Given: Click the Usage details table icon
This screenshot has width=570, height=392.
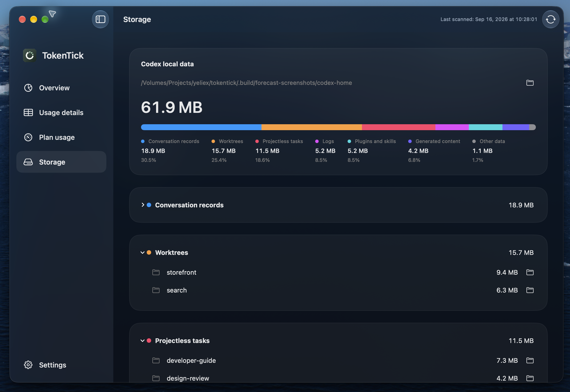Looking at the screenshot, I should point(28,113).
